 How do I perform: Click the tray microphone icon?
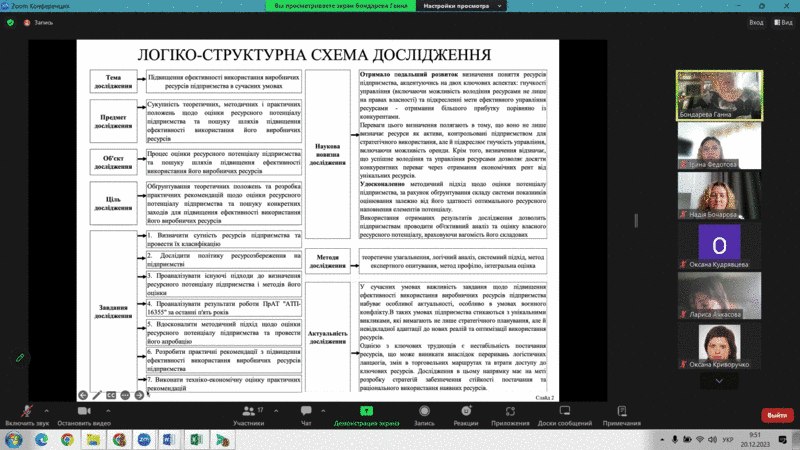pyautogui.click(x=674, y=439)
